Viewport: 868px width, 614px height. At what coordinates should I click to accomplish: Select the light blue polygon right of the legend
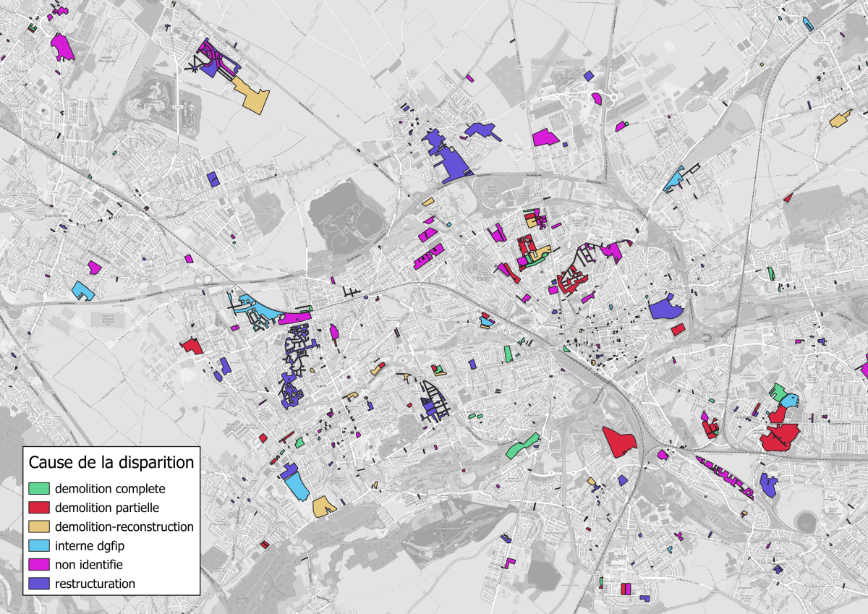[x=297, y=481]
